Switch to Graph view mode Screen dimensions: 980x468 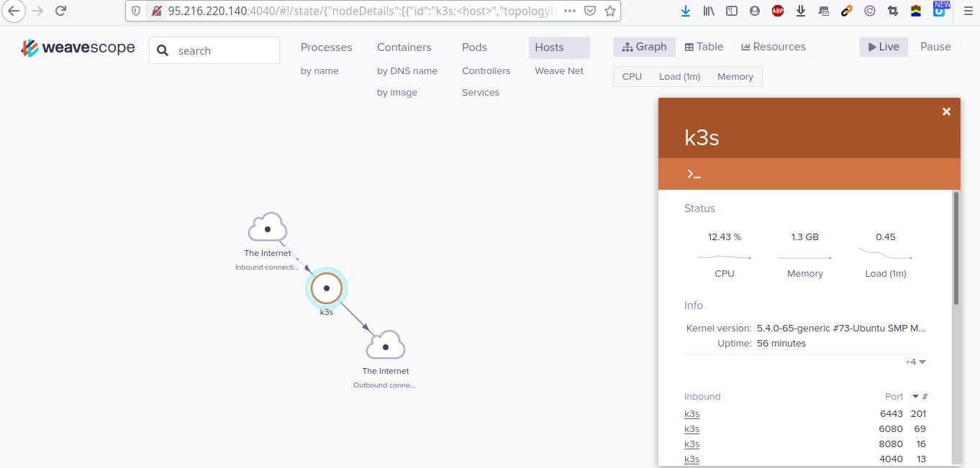(645, 47)
